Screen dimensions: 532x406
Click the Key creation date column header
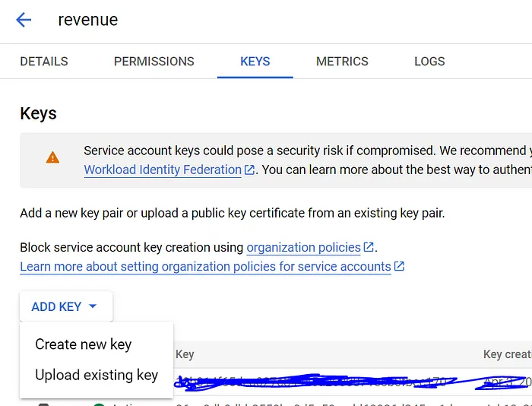(x=507, y=354)
